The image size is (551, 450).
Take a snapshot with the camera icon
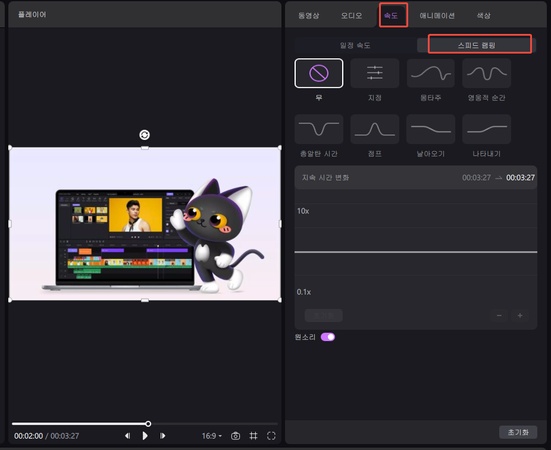coord(235,436)
